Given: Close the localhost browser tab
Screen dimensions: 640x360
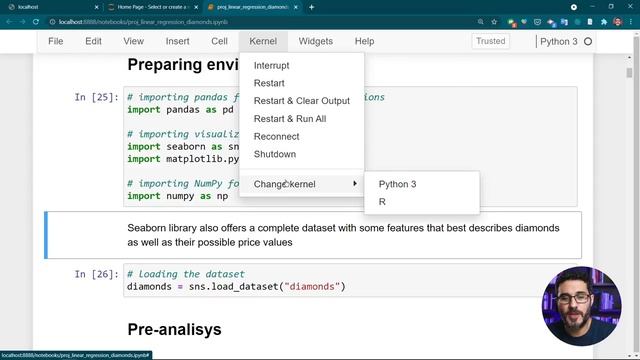Looking at the screenshot, I should 96,7.
